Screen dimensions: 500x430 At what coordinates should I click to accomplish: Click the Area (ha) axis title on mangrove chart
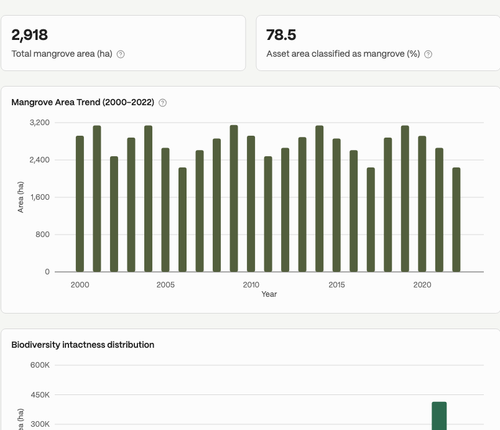[x=21, y=197]
